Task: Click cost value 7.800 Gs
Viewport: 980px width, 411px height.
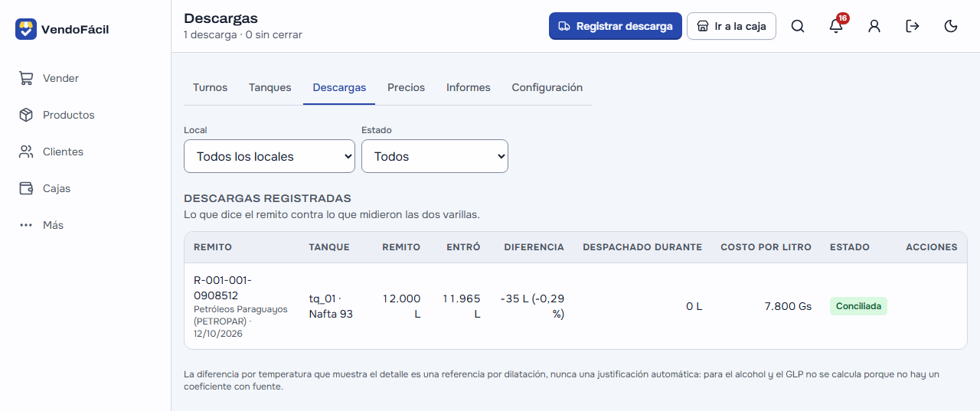Action: point(788,306)
